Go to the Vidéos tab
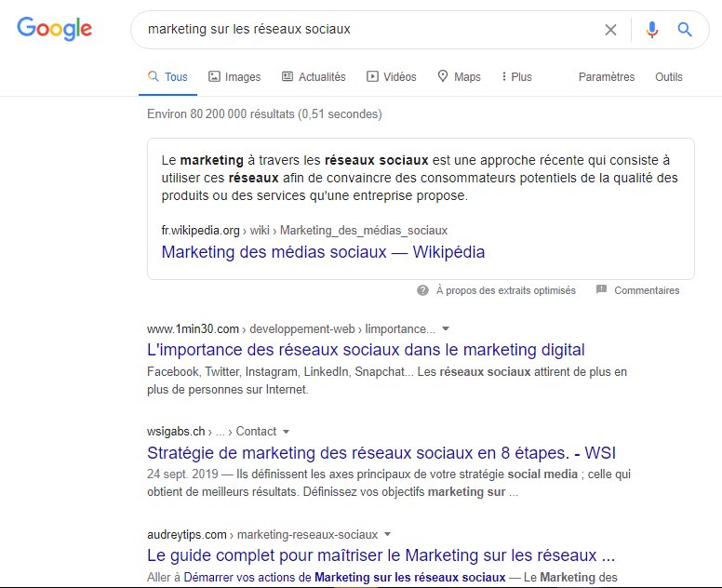Viewport: 722px width, 588px height. click(392, 77)
